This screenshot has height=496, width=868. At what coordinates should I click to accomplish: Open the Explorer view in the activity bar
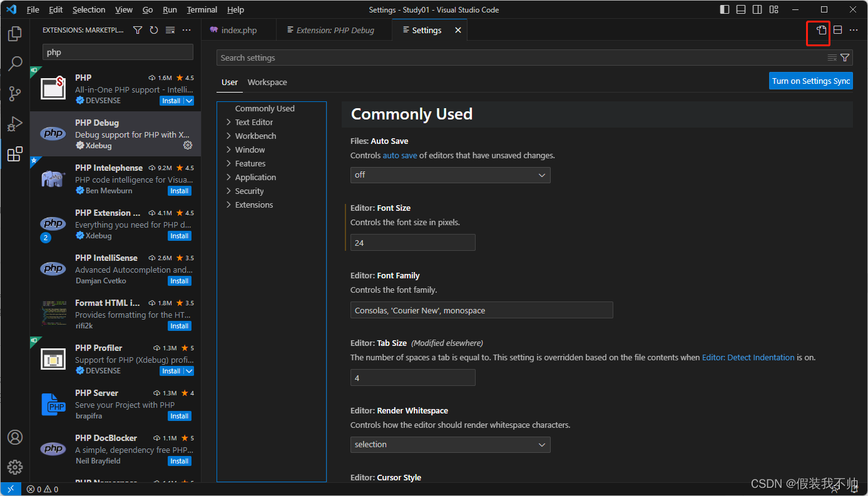(15, 33)
